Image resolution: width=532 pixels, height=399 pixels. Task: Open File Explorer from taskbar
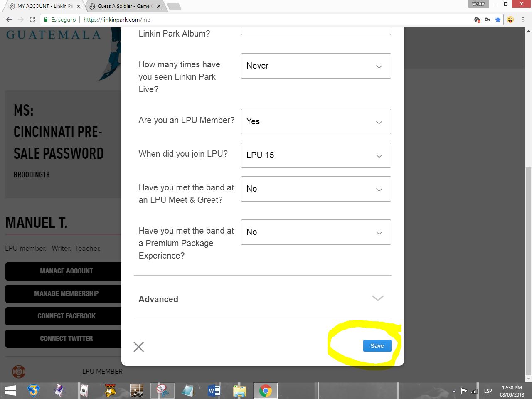[240, 391]
